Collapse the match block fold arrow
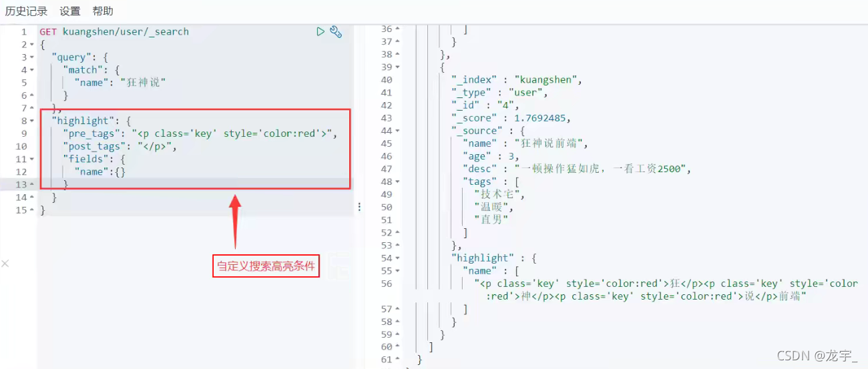868x369 pixels. (31, 70)
